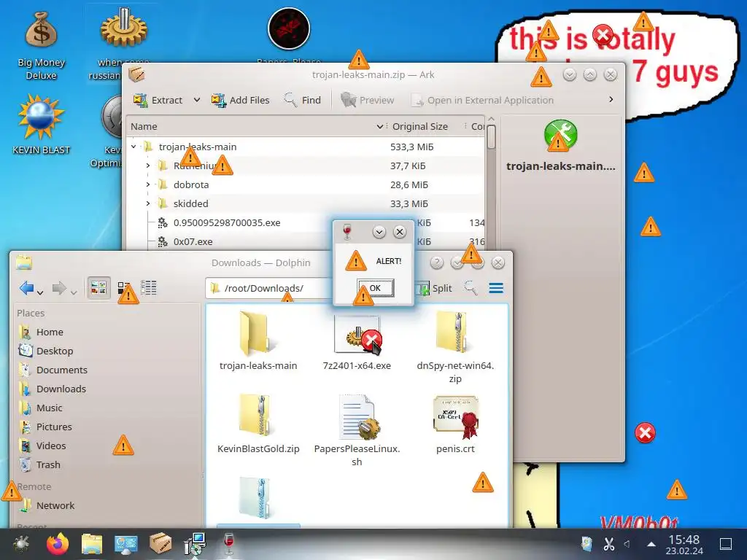Select the KevinBlastGold.zip archive
Viewport: 747px width, 560px height.
pyautogui.click(x=258, y=424)
